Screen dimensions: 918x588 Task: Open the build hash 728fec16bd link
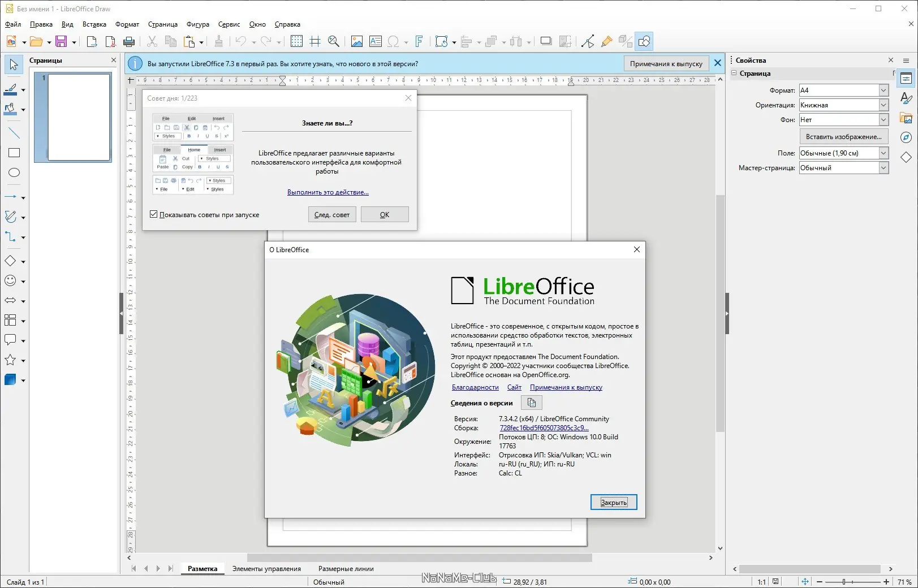pyautogui.click(x=544, y=428)
